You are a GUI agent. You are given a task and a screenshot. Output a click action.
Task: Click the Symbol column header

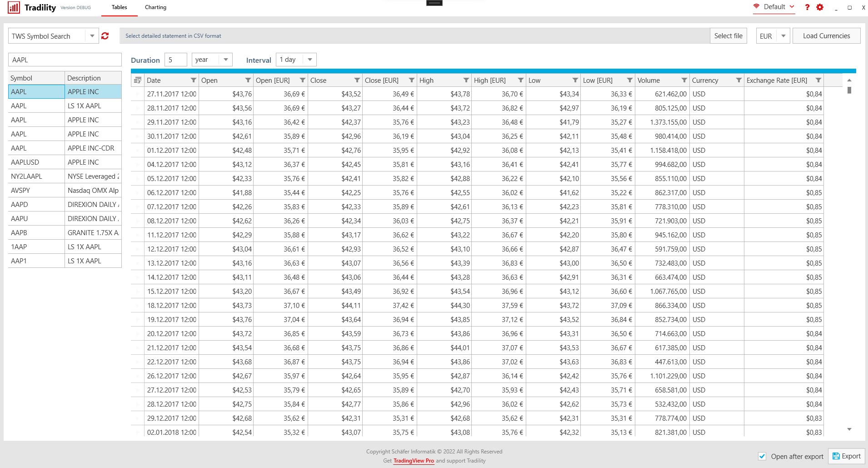pos(36,78)
